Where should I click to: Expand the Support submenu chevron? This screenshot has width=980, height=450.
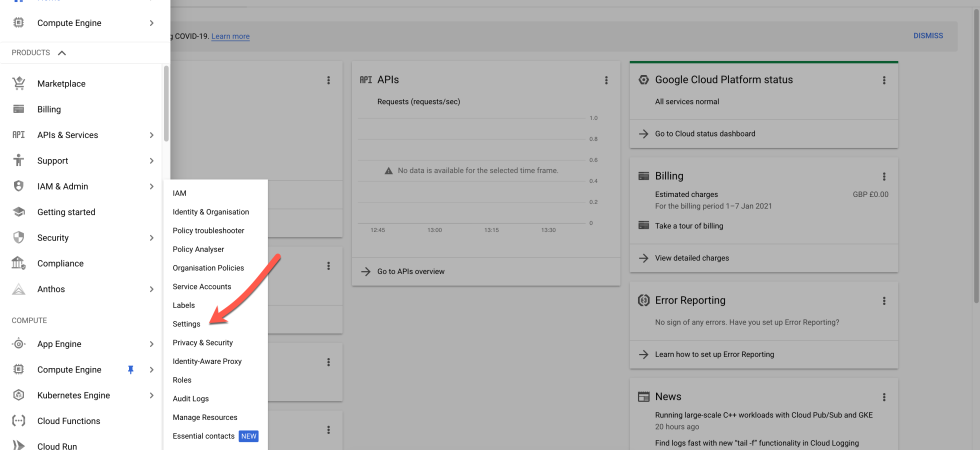coord(151,161)
